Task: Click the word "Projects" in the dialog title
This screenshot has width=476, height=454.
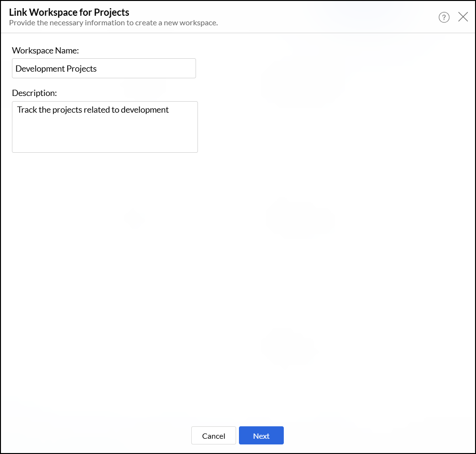Action: [112, 12]
